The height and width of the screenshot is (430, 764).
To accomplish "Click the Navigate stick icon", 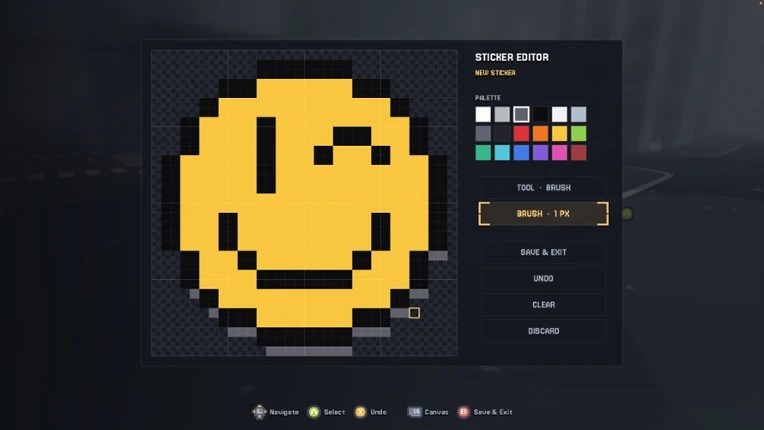I will pos(259,412).
